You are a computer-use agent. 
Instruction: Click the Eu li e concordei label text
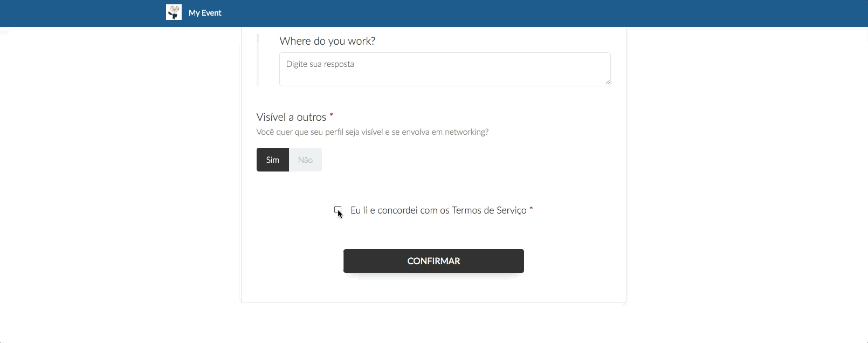coord(438,210)
